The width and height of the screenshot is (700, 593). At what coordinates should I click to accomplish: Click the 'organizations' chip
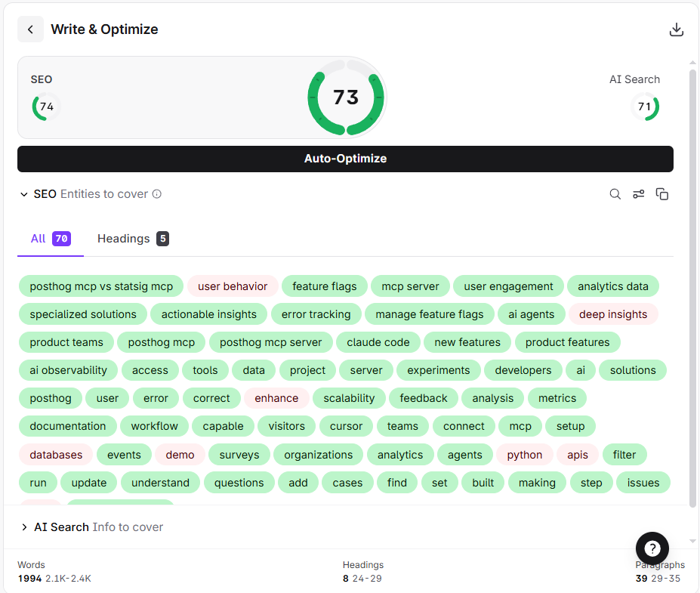319,455
